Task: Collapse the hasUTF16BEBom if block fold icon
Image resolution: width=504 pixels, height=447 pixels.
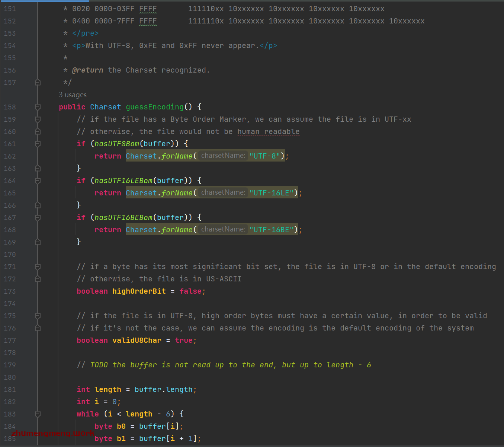Action: click(37, 217)
